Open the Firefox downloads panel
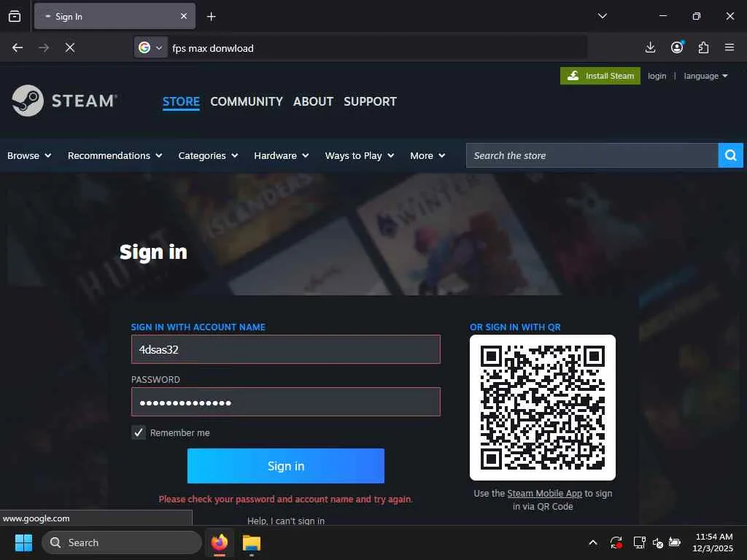 650,47
